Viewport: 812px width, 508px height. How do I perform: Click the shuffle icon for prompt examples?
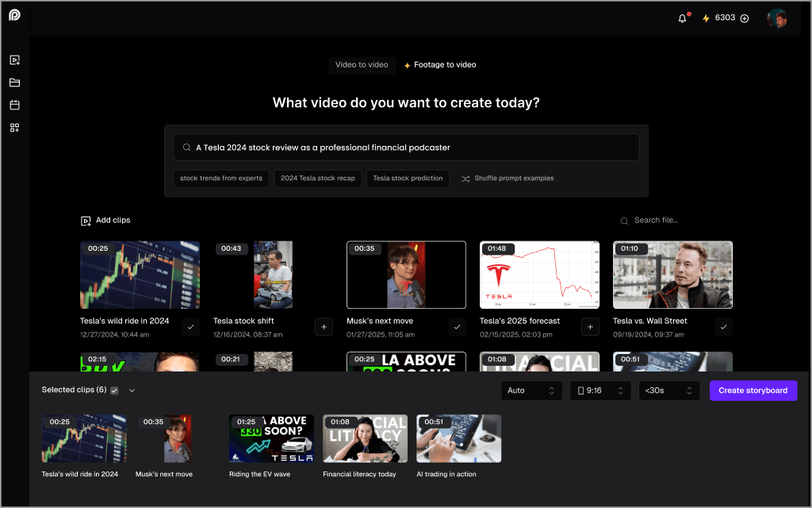[465, 179]
